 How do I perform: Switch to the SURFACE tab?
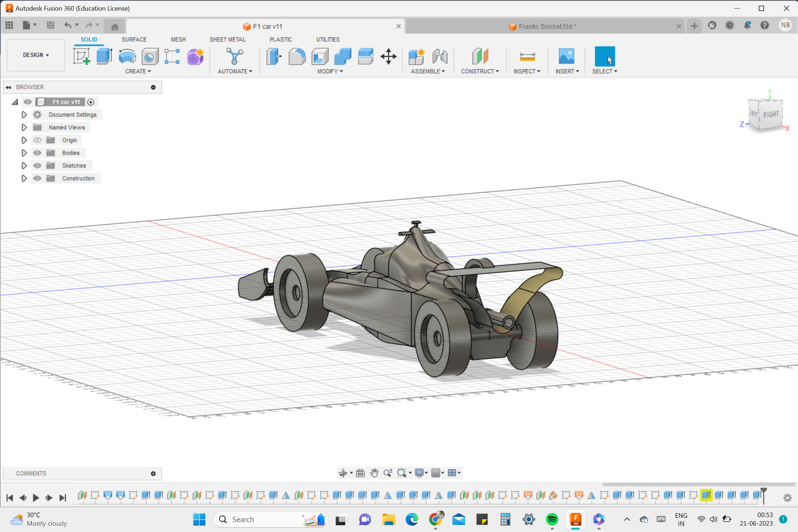click(134, 39)
